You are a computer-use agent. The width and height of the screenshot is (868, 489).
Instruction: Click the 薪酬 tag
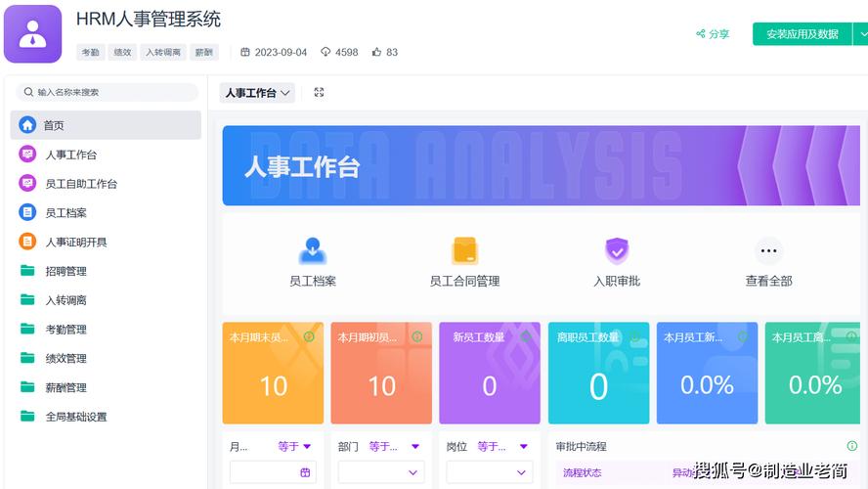point(203,52)
